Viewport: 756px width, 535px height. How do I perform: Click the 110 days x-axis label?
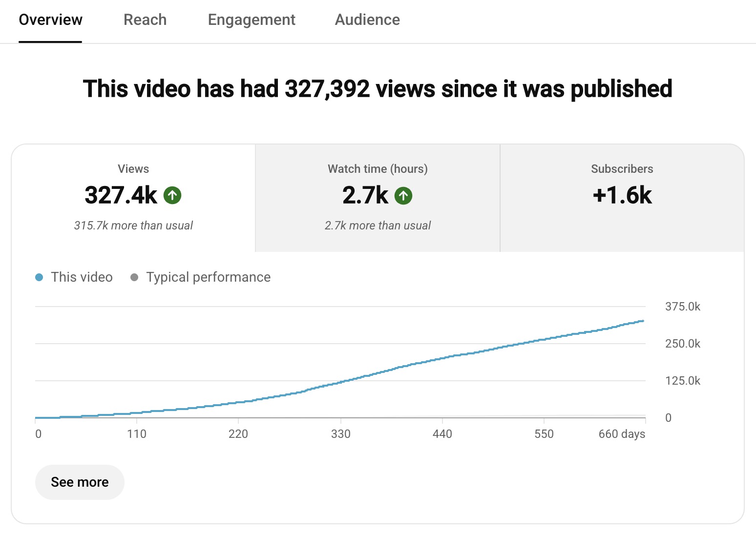pyautogui.click(x=137, y=434)
